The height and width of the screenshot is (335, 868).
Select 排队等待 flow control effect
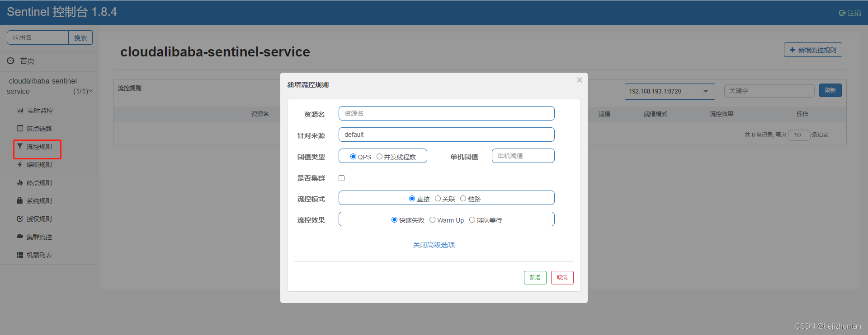click(x=472, y=220)
